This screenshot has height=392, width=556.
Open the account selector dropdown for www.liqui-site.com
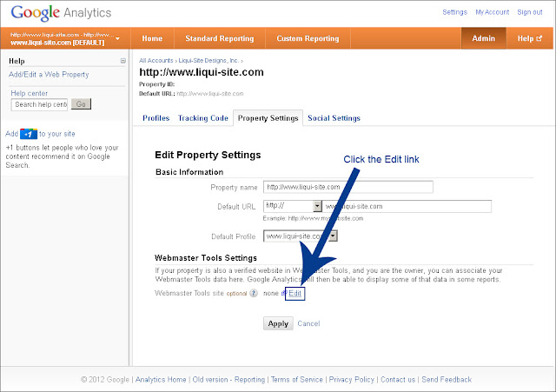pos(66,38)
